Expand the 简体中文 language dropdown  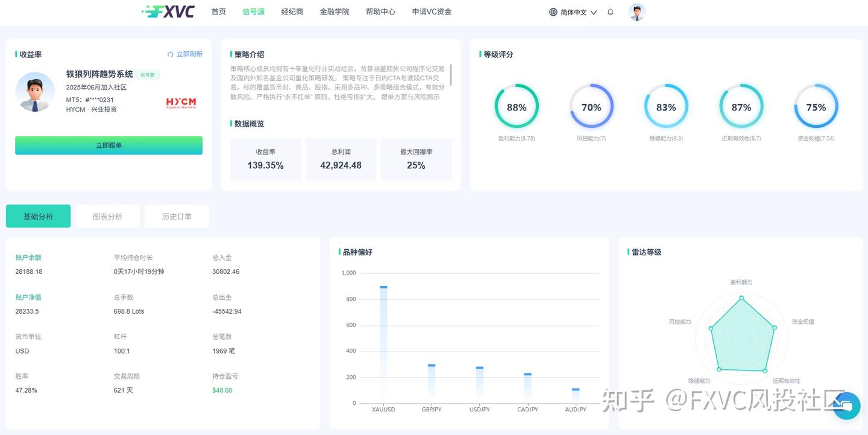pos(579,12)
